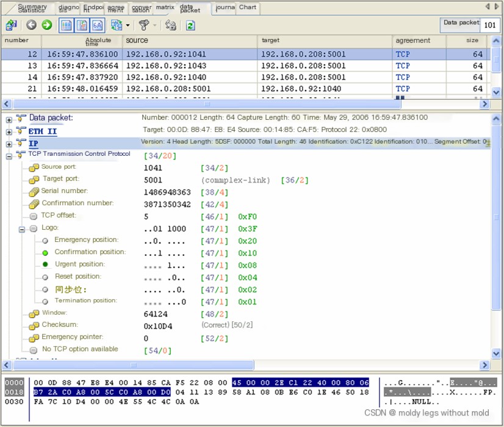Click the Emergency position flag indicator
Viewport: 504px width, 427px height.
45,241
